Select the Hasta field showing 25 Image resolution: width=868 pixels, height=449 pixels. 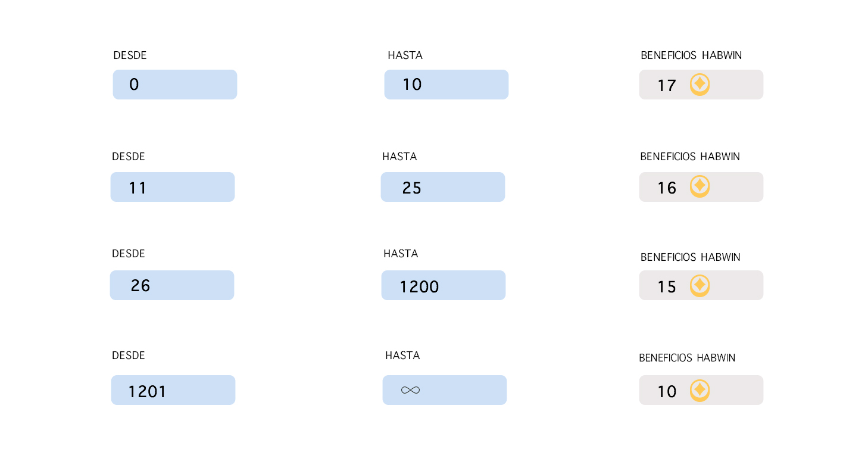click(x=443, y=187)
